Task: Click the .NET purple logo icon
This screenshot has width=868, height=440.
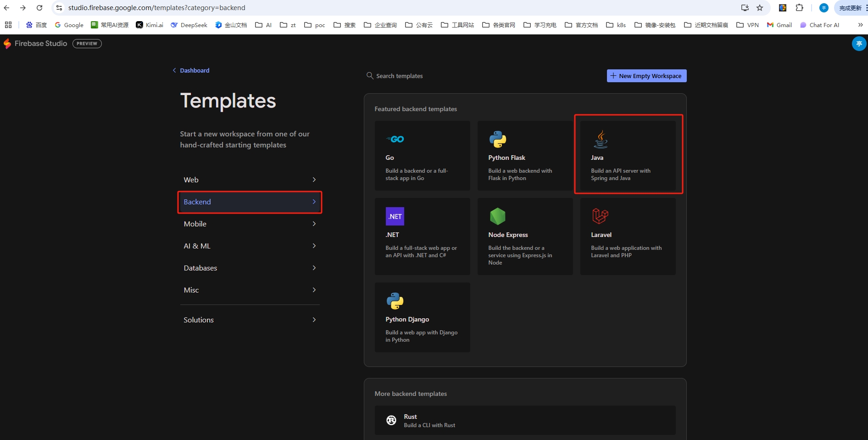Action: 395,216
